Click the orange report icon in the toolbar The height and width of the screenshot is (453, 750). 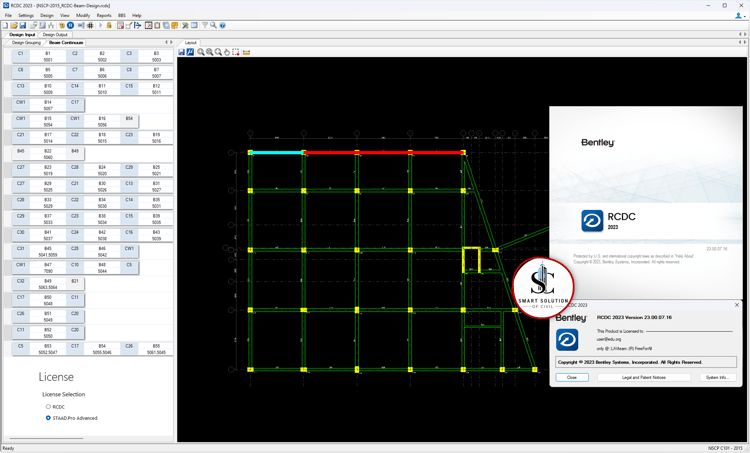click(x=175, y=25)
